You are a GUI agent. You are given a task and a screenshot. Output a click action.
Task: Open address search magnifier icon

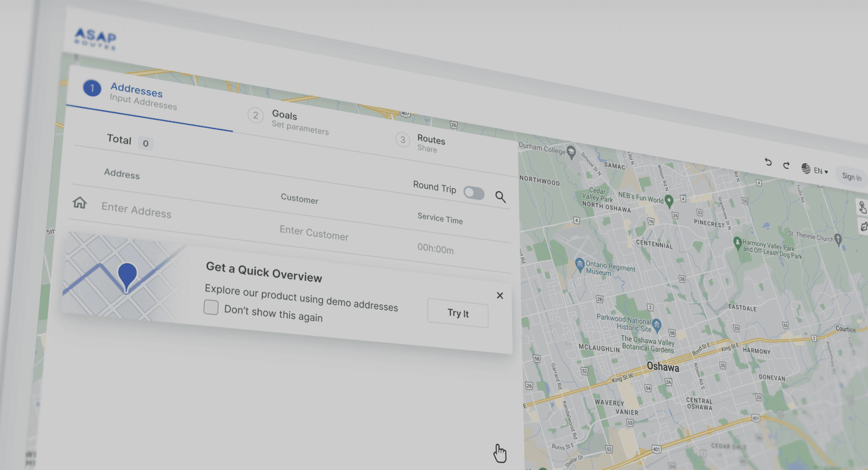[x=500, y=197]
